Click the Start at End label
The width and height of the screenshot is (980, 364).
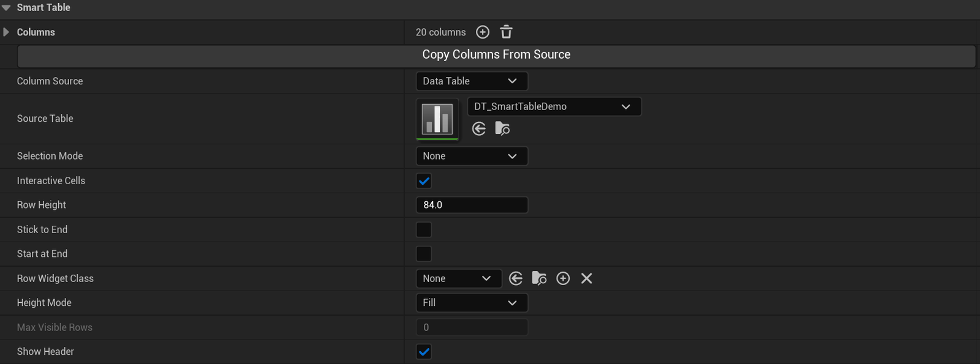coord(42,254)
